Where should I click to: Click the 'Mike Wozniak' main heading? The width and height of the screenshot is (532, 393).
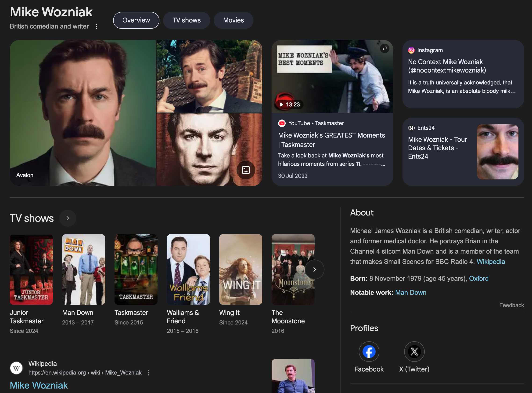51,12
